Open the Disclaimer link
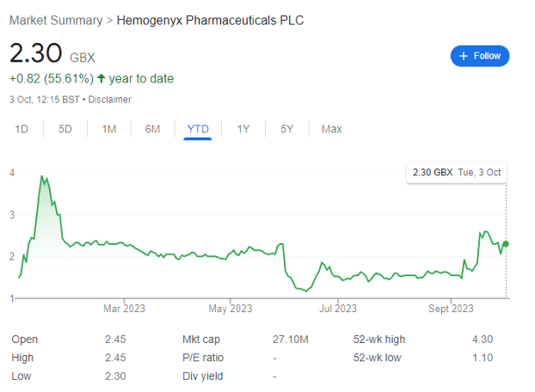The image size is (535, 392). [109, 100]
